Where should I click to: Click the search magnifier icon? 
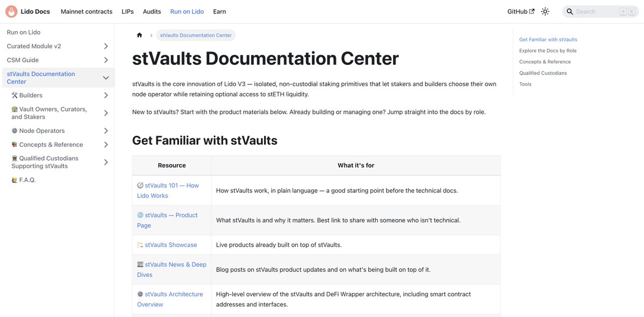click(570, 11)
